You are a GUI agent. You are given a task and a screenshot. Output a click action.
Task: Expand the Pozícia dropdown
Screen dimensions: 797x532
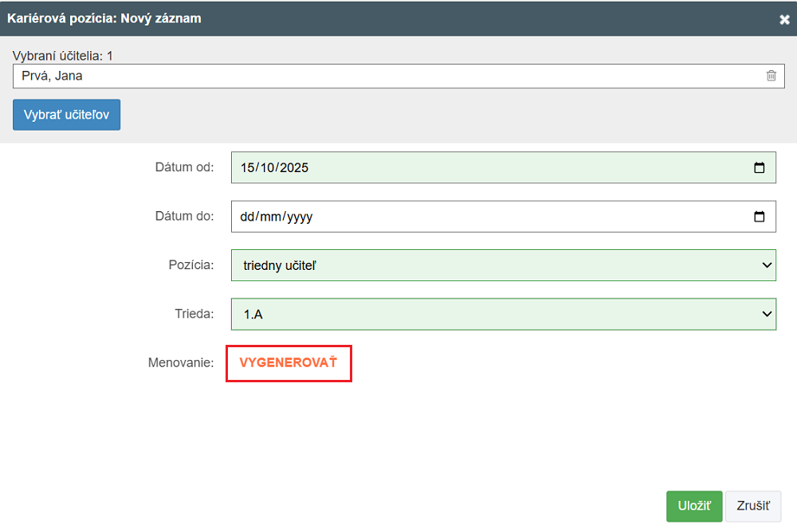503,264
